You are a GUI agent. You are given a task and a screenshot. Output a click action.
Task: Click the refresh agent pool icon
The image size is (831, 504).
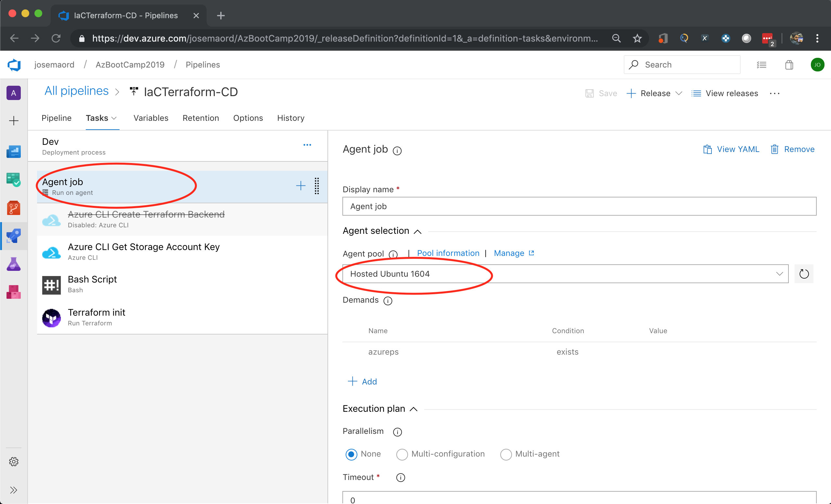(804, 274)
